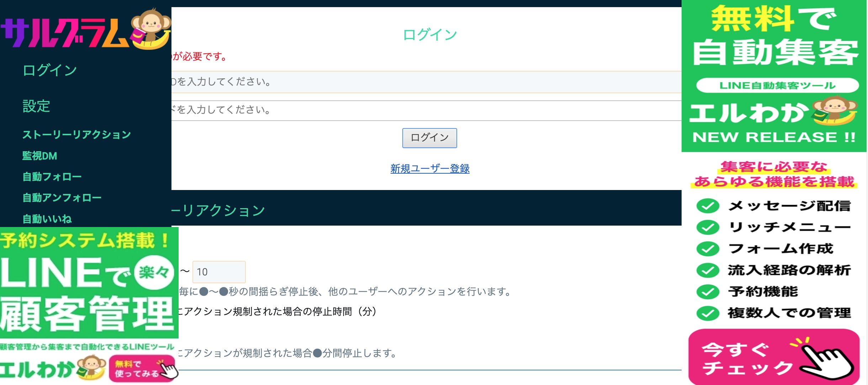Click the ログイン submit button
The width and height of the screenshot is (868, 385).
pos(429,138)
